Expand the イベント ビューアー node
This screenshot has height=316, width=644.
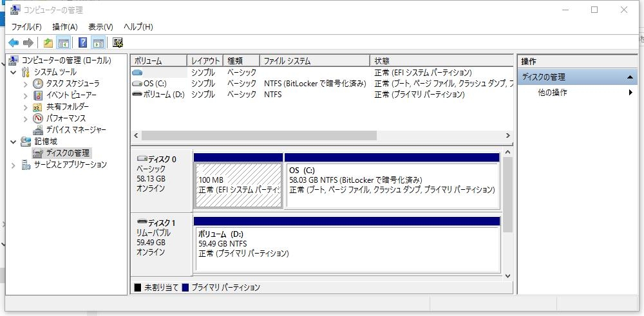tap(26, 96)
